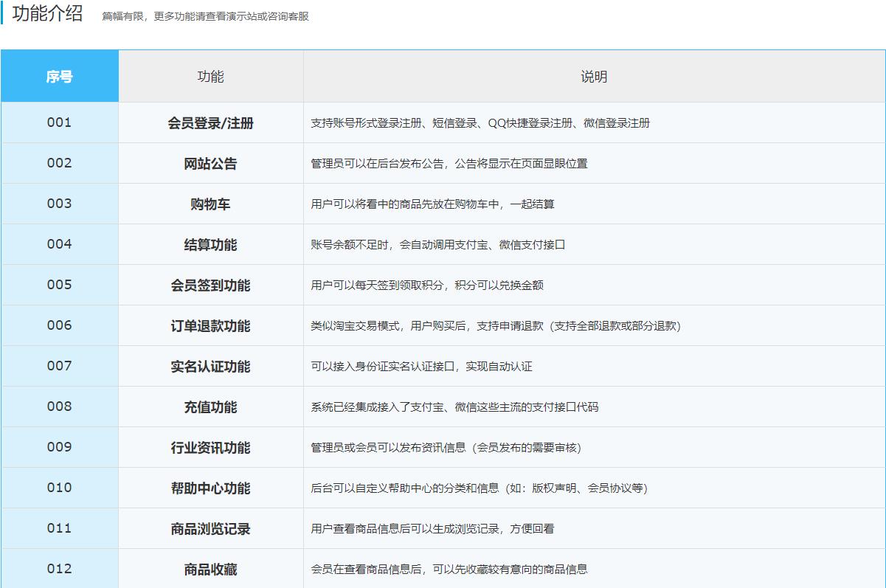The image size is (886, 588).
Task: Click the 功能 column header
Action: tap(211, 76)
